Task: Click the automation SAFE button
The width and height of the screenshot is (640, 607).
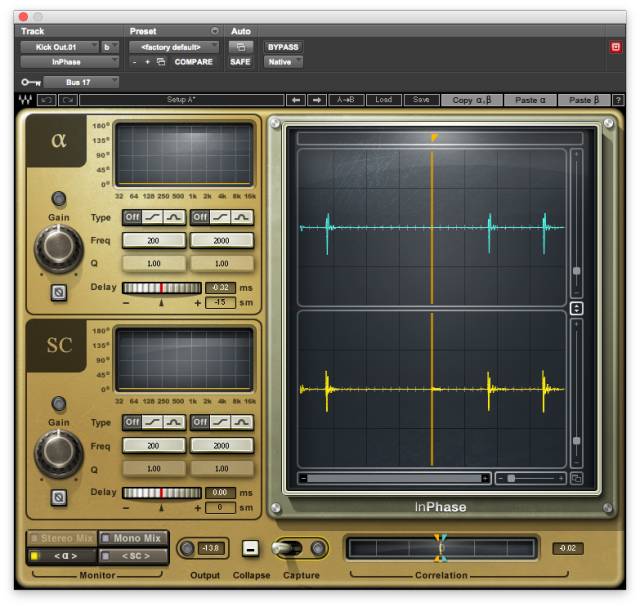Action: coord(240,62)
